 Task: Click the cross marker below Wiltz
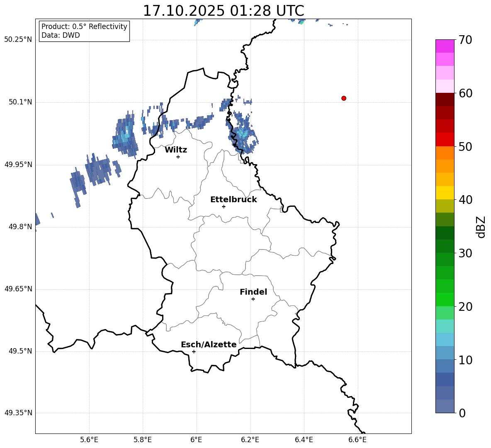pos(178,157)
